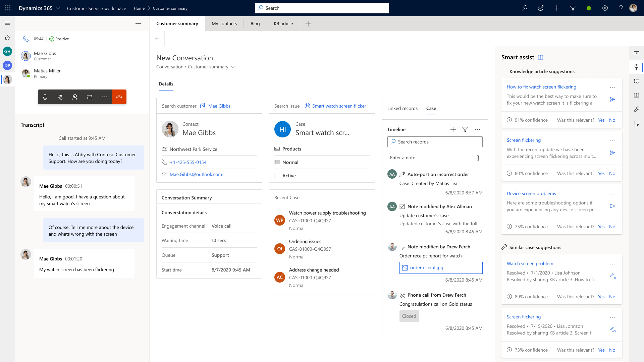The image size is (644, 362).
Task: Click inside the Search records field
Action: tap(435, 141)
